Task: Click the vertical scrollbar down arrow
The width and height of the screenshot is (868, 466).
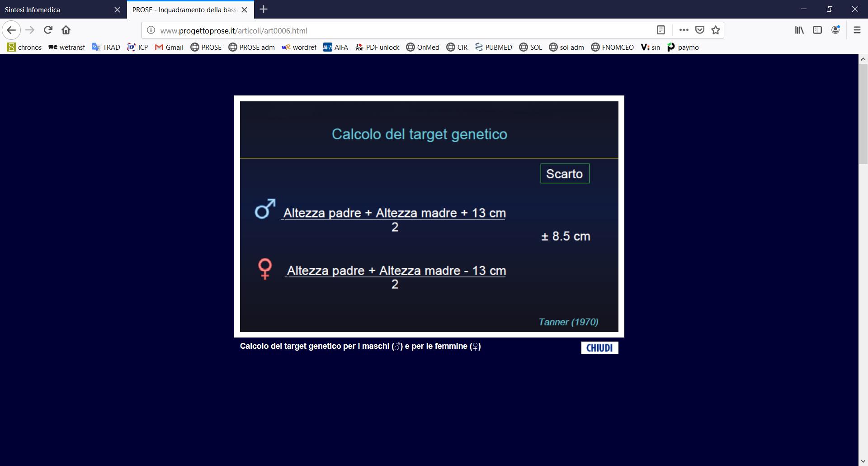Action: click(x=863, y=461)
